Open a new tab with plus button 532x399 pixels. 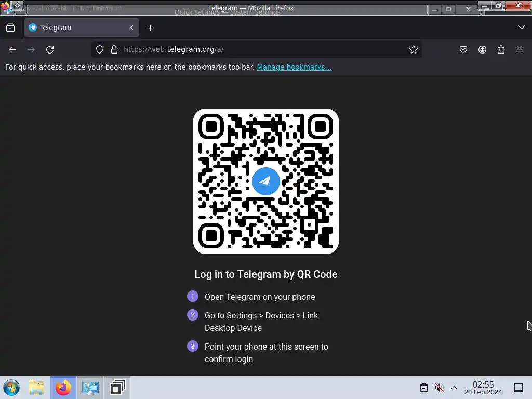tap(150, 28)
